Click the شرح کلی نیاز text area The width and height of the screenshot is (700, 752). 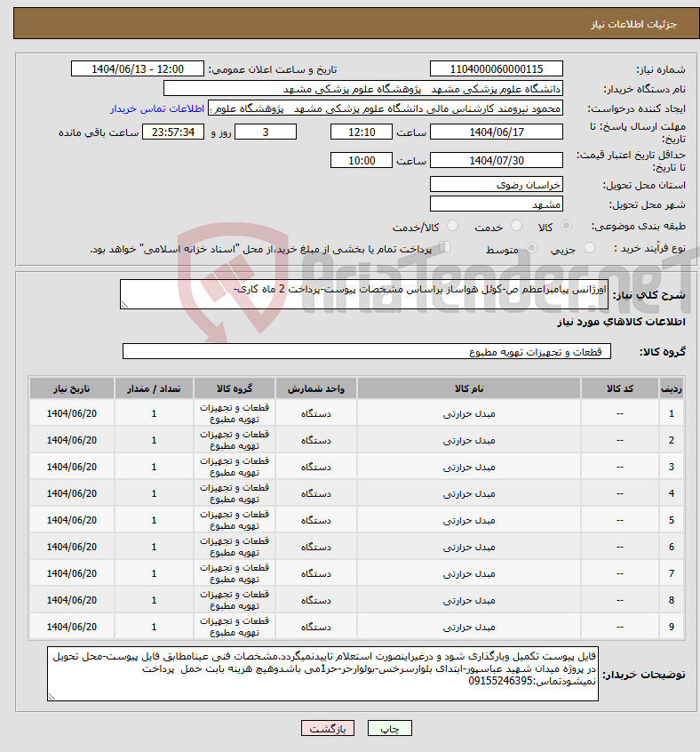point(364,294)
